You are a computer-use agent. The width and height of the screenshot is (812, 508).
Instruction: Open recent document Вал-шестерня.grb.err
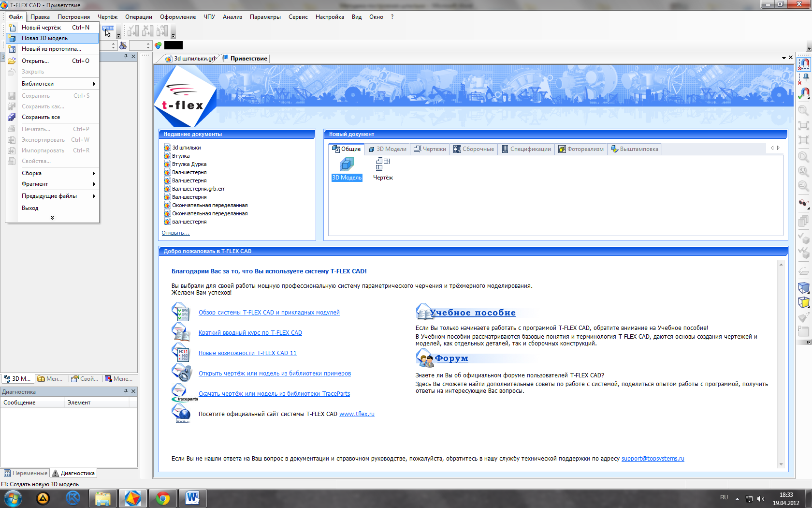point(198,189)
